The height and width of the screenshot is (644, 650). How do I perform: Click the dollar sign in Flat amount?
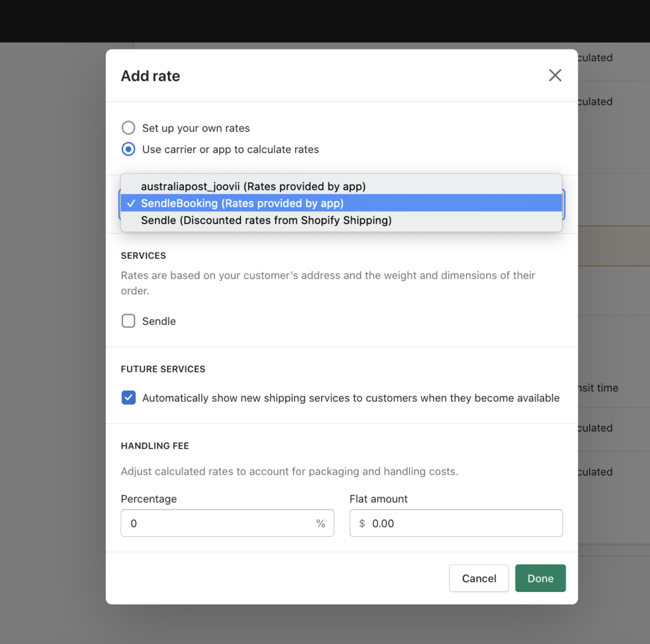point(362,523)
